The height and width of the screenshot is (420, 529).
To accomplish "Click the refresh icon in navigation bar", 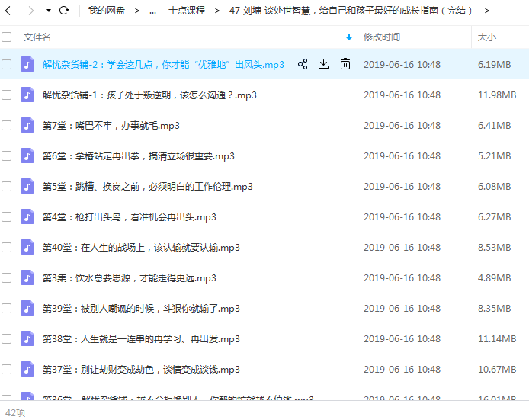I will click(64, 11).
